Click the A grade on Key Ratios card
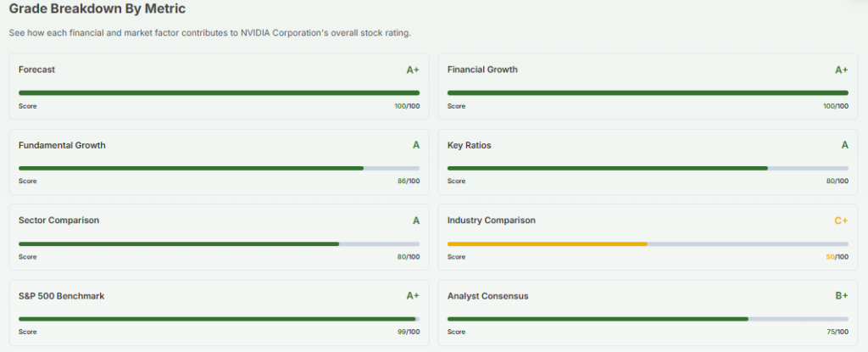 point(845,145)
